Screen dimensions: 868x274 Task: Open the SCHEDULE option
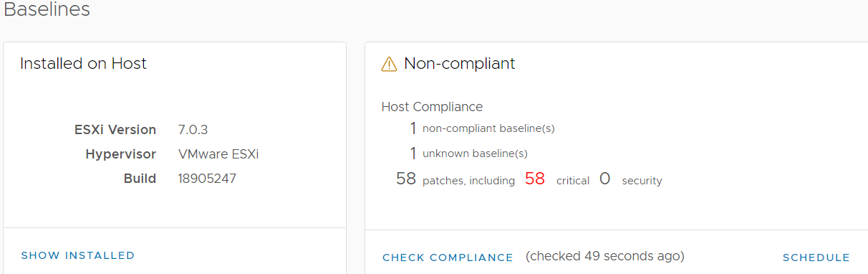(816, 258)
